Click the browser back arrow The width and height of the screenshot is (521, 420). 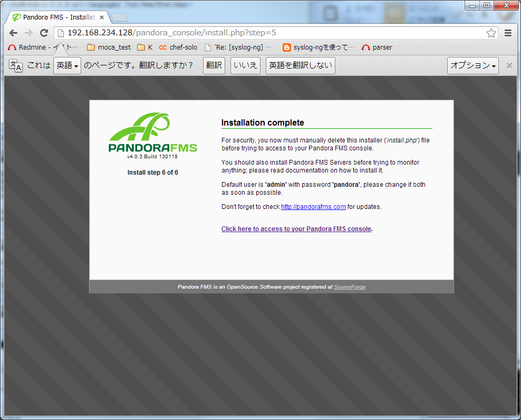14,33
